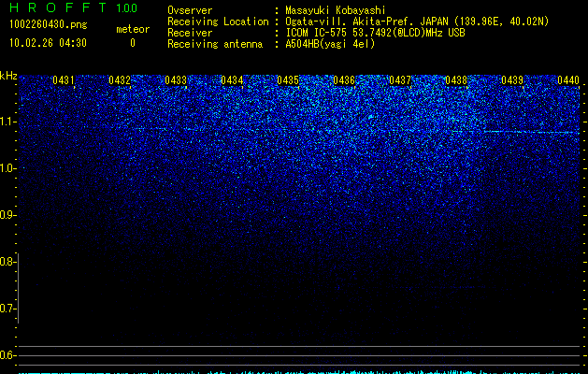
Task: Click the meteor label
Action: point(133,29)
